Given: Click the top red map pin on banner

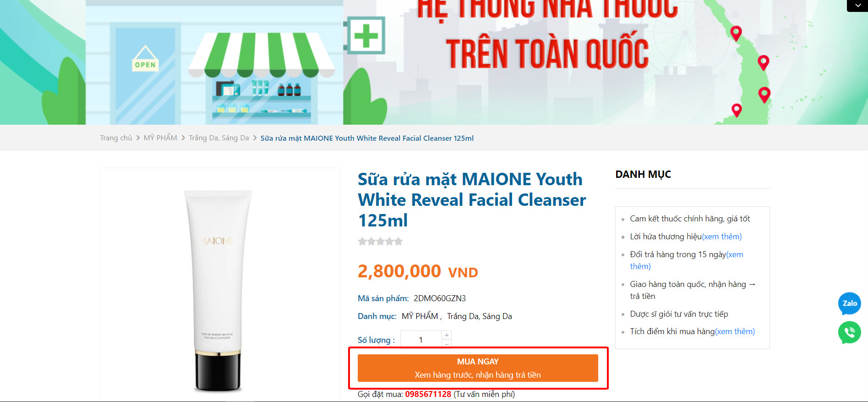Looking at the screenshot, I should (736, 33).
